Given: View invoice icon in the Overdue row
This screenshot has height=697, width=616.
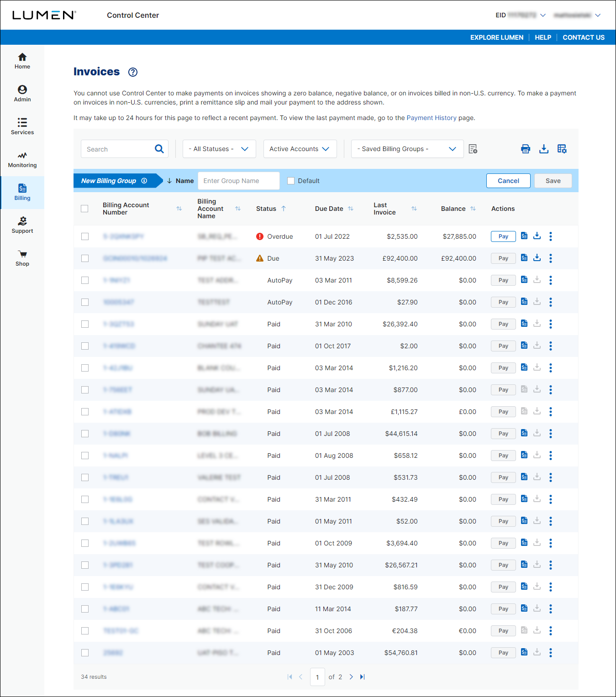Looking at the screenshot, I should pyautogui.click(x=524, y=236).
